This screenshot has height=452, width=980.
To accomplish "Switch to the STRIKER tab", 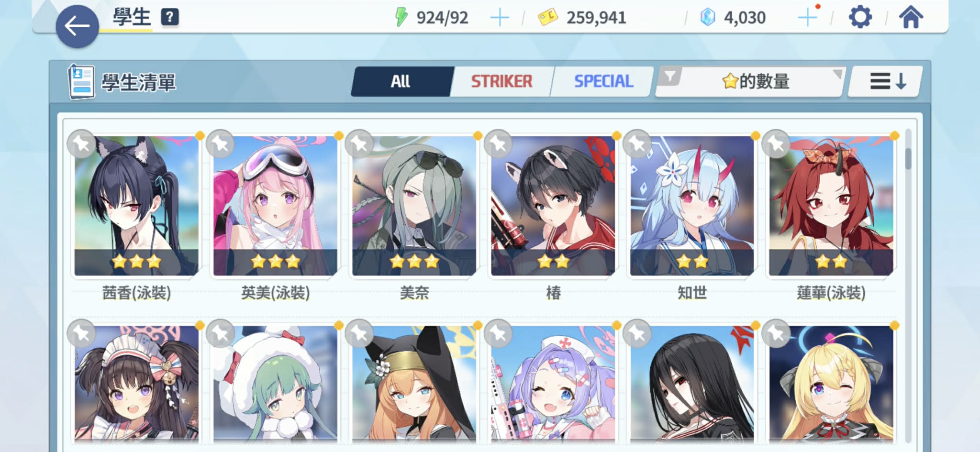I will (501, 81).
